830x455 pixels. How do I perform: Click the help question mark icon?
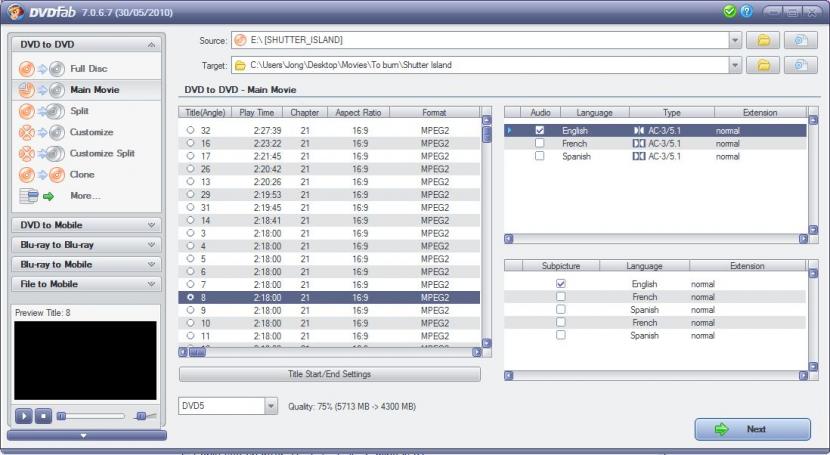(747, 11)
